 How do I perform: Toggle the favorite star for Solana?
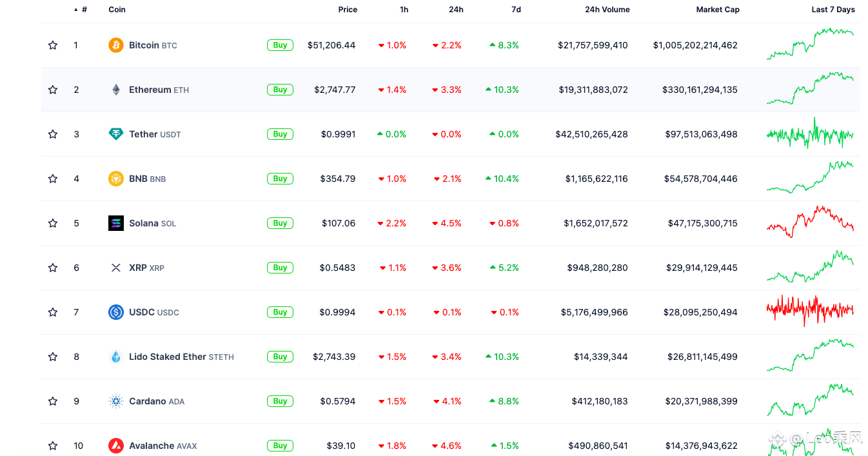[53, 223]
